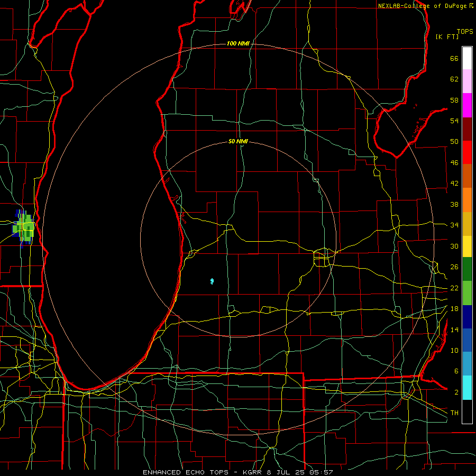Click the TOPS legend title
The height and width of the screenshot is (476, 476).
[x=465, y=32]
